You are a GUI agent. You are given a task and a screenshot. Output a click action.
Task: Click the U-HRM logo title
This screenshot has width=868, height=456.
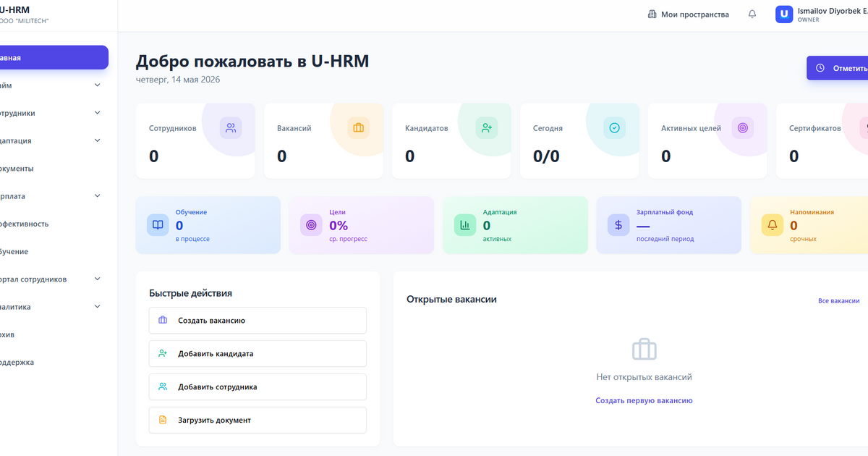point(14,9)
